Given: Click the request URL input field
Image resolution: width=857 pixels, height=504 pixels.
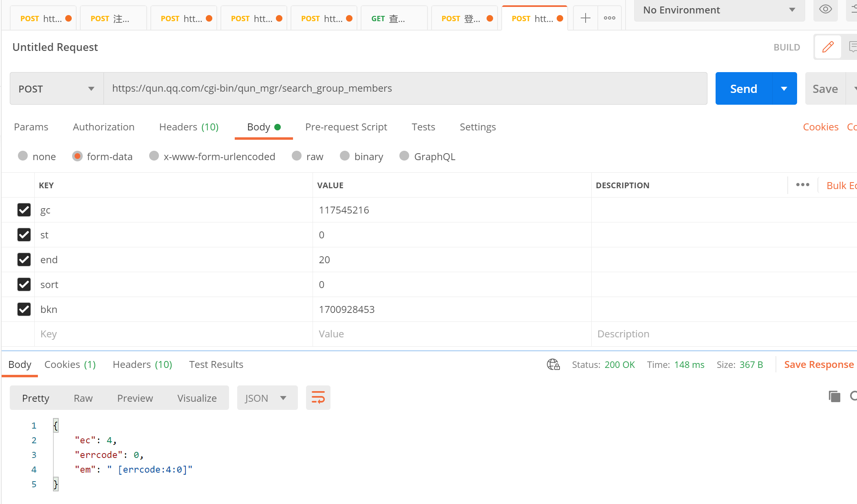Looking at the screenshot, I should point(405,88).
